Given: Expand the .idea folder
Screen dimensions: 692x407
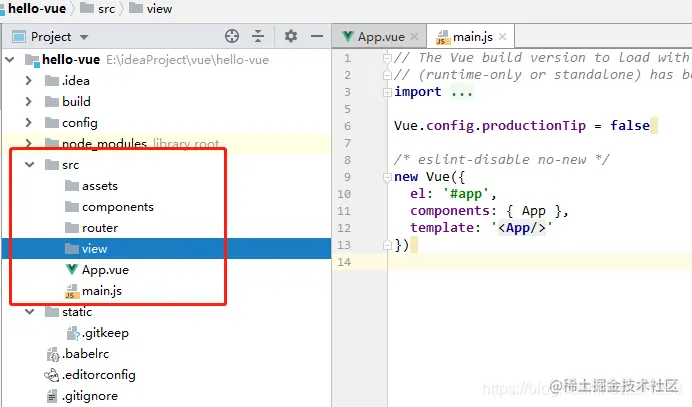Looking at the screenshot, I should coord(29,80).
